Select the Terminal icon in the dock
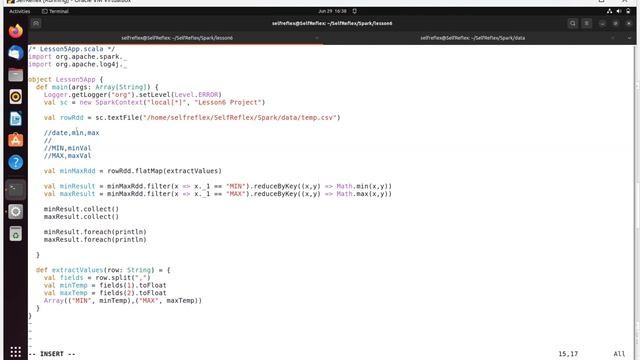Image resolution: width=640 pixels, height=360 pixels. [x=16, y=189]
